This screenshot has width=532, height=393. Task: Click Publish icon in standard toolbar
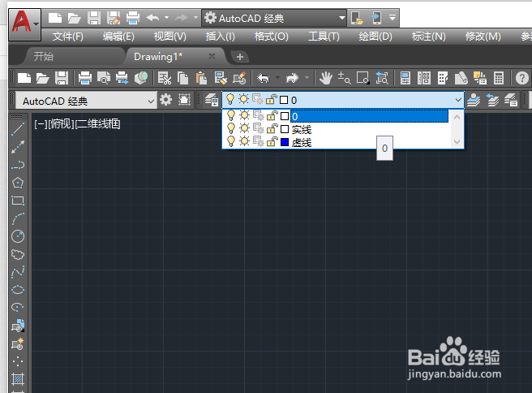click(122, 78)
